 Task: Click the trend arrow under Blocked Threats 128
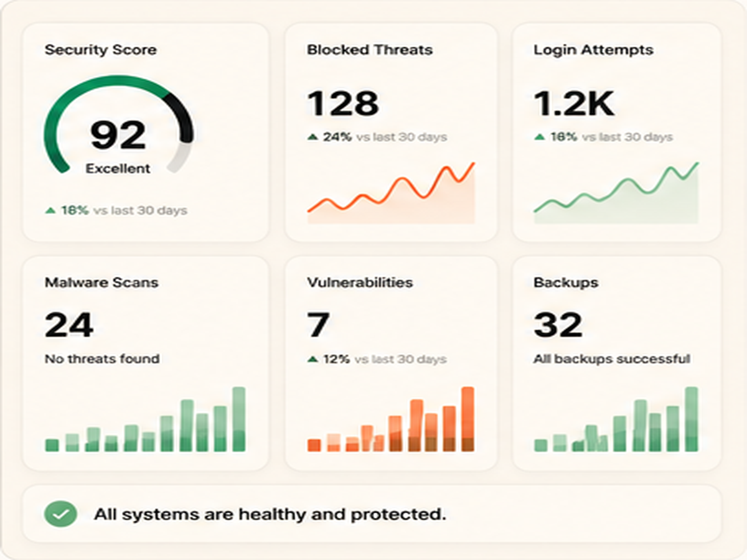coord(312,138)
